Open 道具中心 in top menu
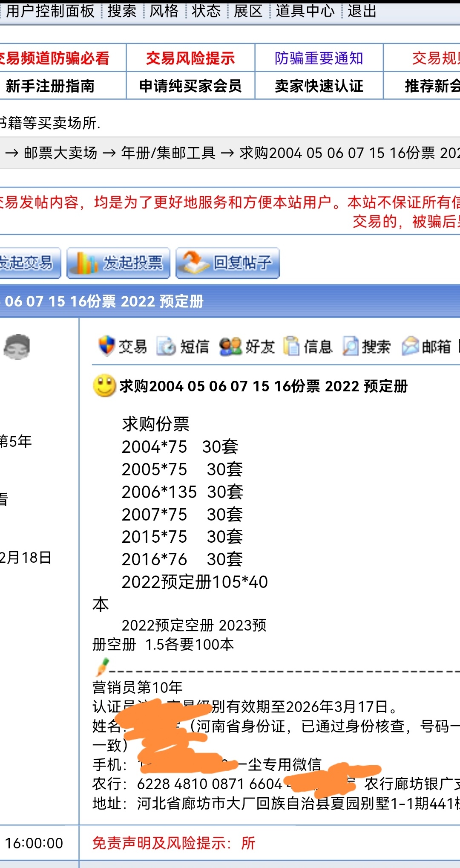460x868 pixels. [x=305, y=11]
